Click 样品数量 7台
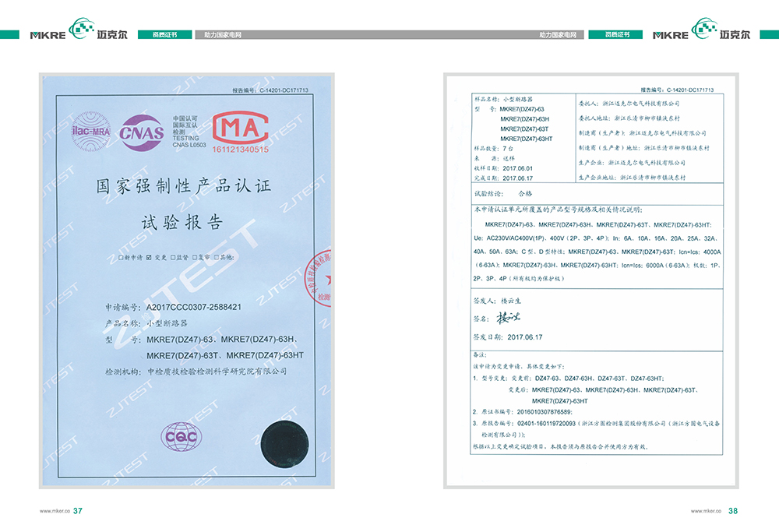779x532 pixels. pyautogui.click(x=494, y=149)
